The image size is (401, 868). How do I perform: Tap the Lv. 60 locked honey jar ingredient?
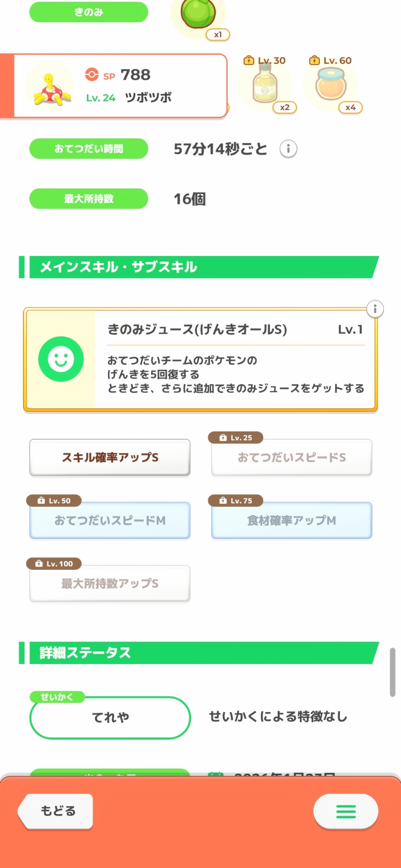[x=331, y=84]
